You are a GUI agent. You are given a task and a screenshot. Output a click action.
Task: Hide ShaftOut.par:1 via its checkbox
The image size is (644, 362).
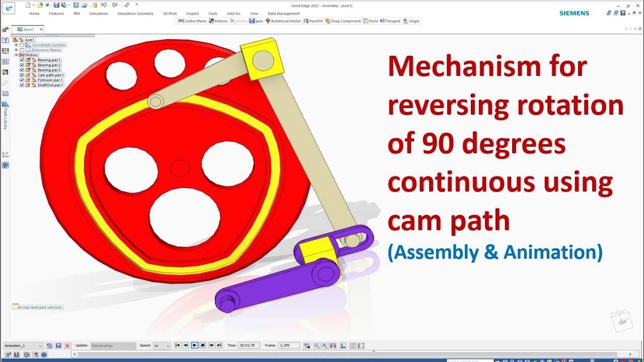click(x=22, y=85)
